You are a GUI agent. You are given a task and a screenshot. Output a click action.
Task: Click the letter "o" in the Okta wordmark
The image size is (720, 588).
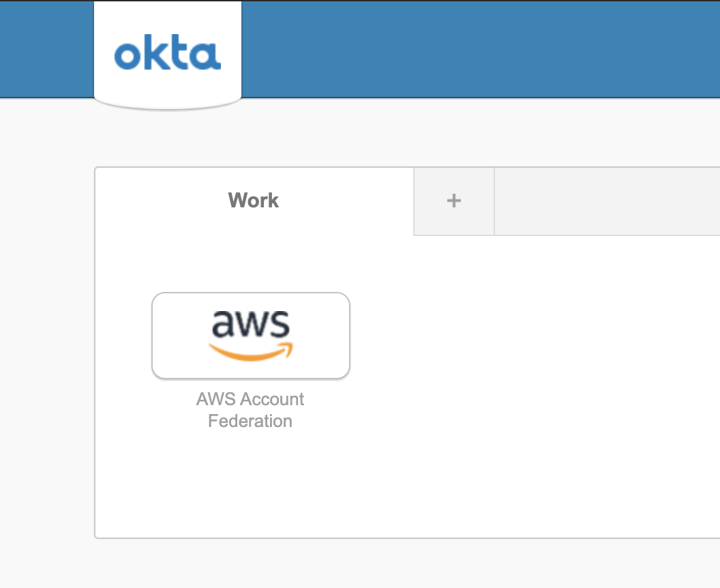127,57
